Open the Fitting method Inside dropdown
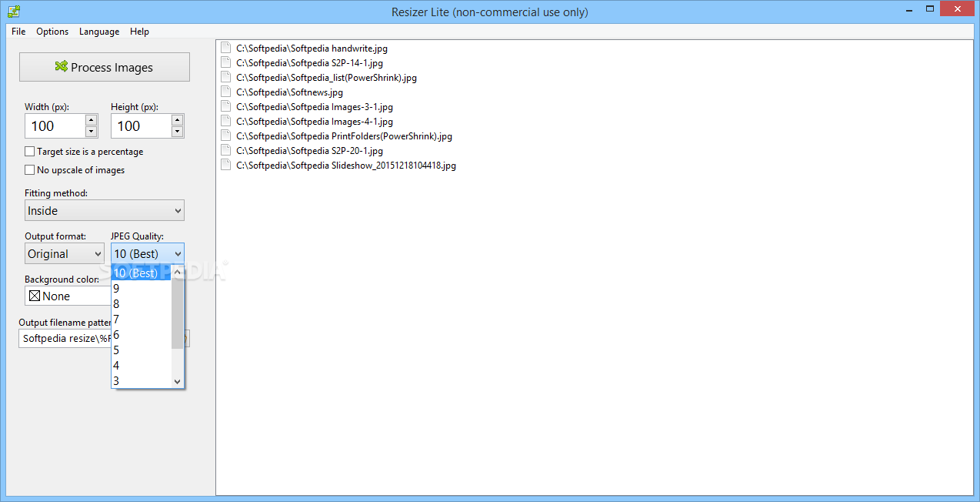The image size is (980, 502). point(105,210)
